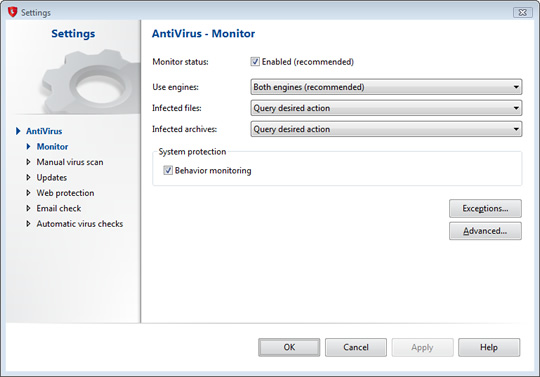The image size is (540, 377).
Task: Expand the arrow beside Manual virus scan
Action: (29, 162)
